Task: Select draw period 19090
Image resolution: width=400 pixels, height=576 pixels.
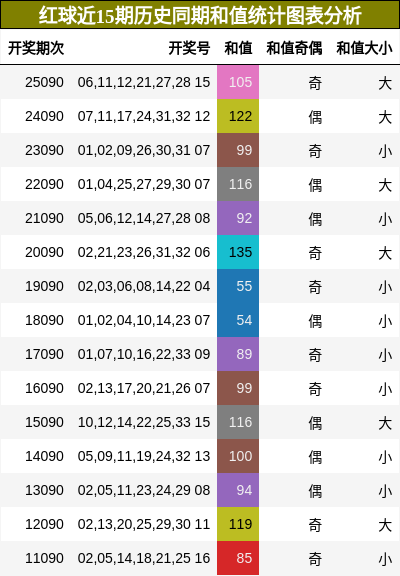Action: pyautogui.click(x=44, y=286)
